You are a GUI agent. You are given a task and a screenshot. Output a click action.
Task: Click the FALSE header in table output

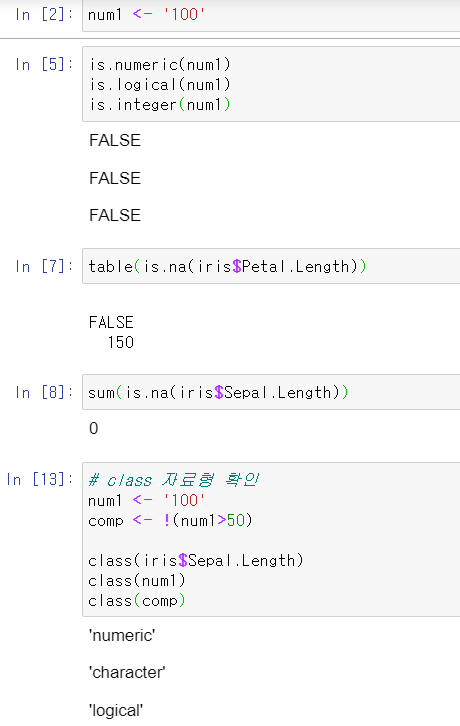point(111,322)
